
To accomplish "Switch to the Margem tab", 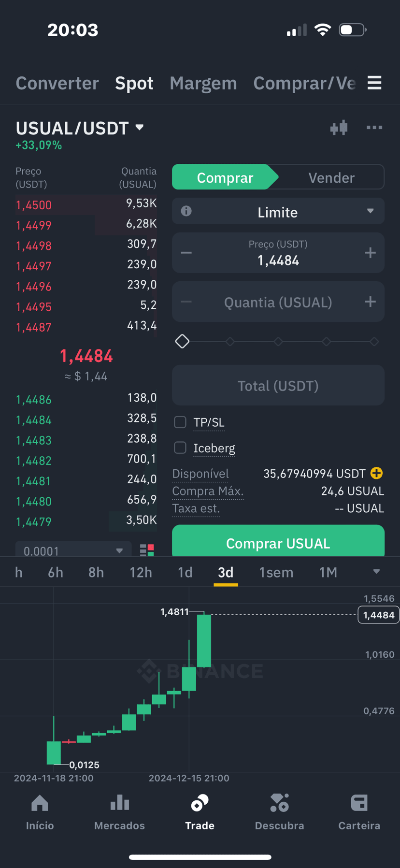I will [x=203, y=83].
